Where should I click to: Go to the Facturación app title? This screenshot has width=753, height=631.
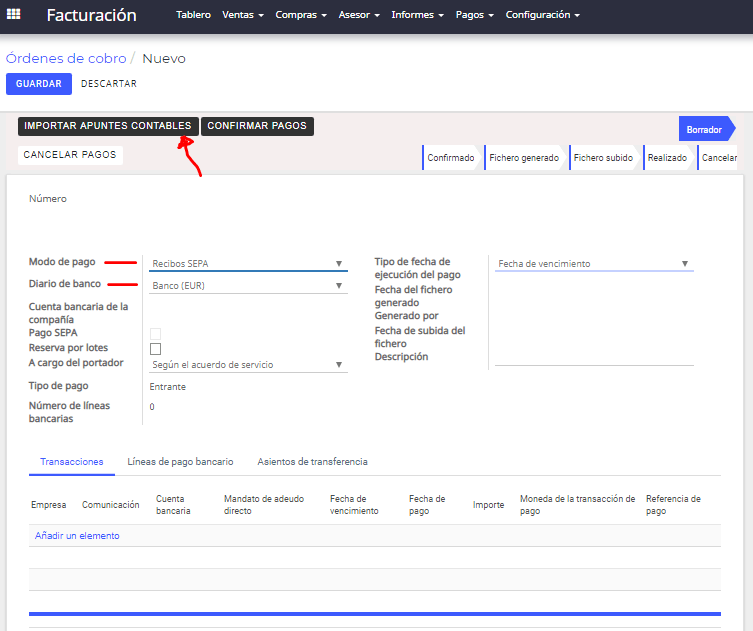click(92, 15)
